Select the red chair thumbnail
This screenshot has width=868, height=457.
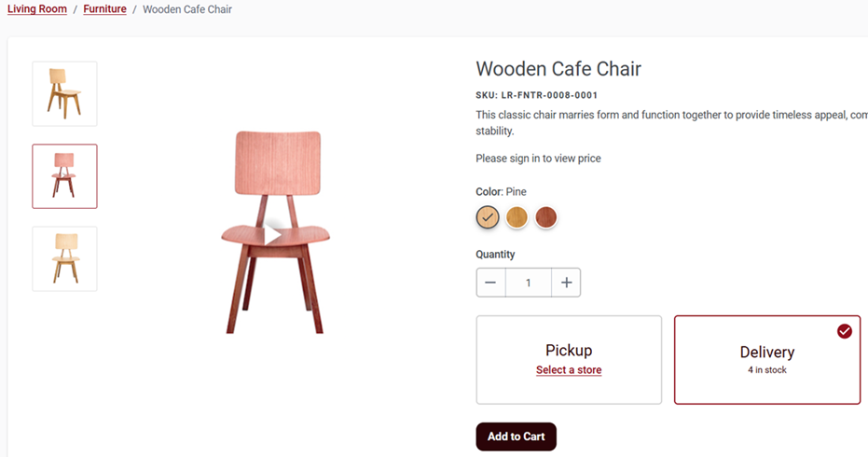(64, 176)
